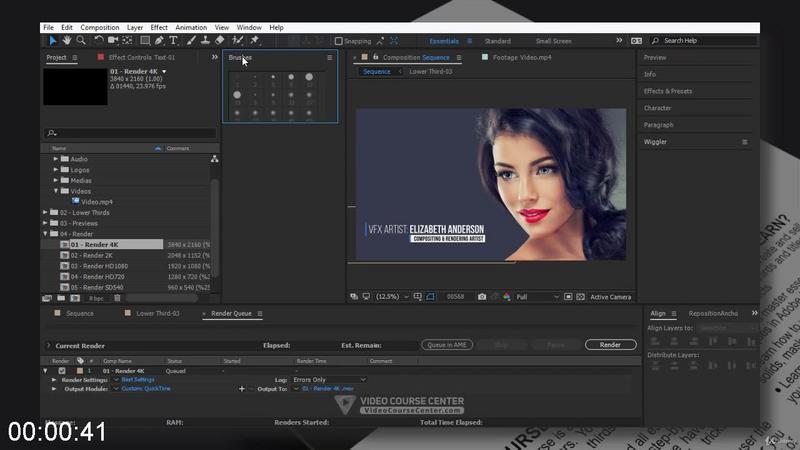Collapse the 04 - Render folder
This screenshot has width=800, height=450.
[45, 234]
